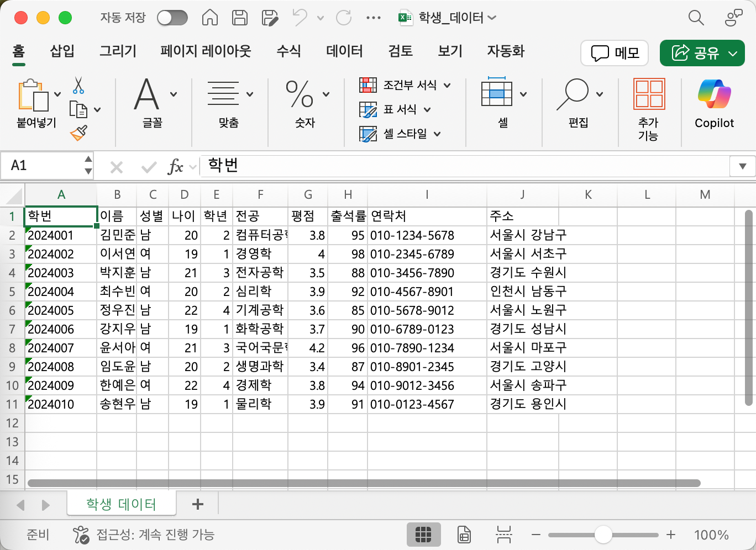Click zoom out minus button
Viewport: 756px width, 550px height.
click(x=535, y=535)
